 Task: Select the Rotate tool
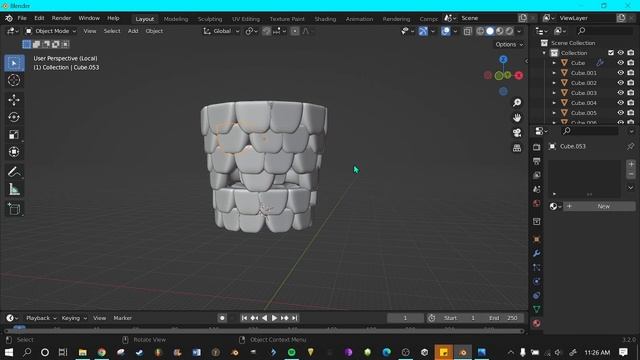click(x=14, y=117)
